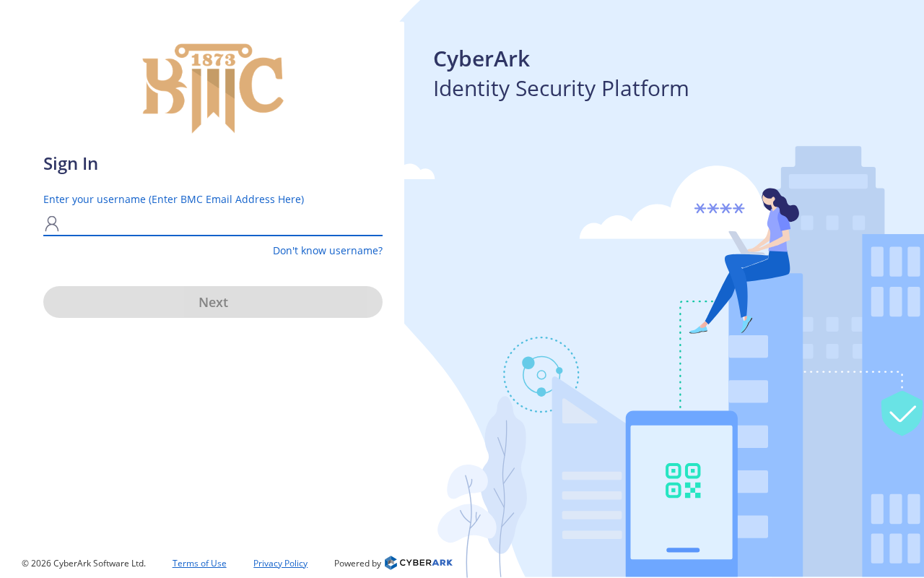Click the password asterisks graphic in cloud

tap(719, 209)
